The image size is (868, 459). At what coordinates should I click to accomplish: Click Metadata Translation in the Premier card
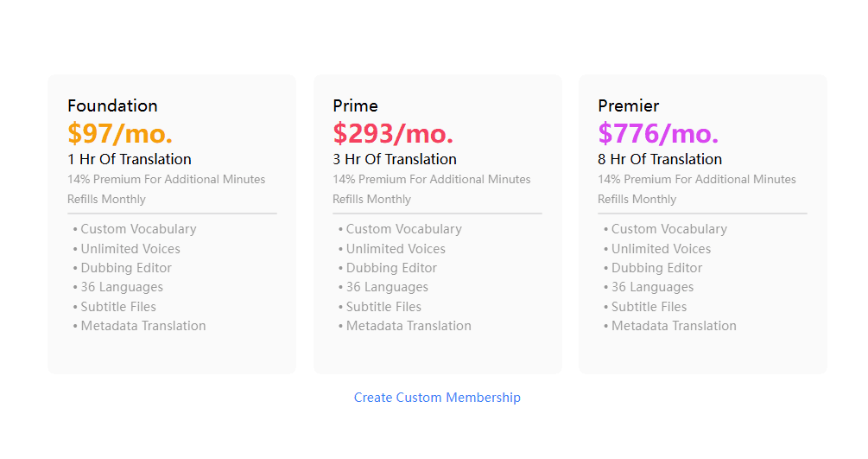674,326
